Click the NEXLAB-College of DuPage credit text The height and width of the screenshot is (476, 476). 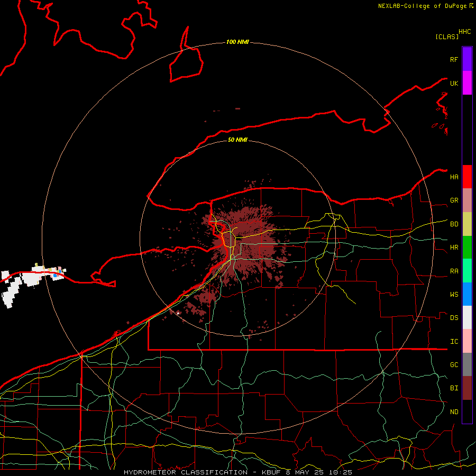(x=422, y=6)
